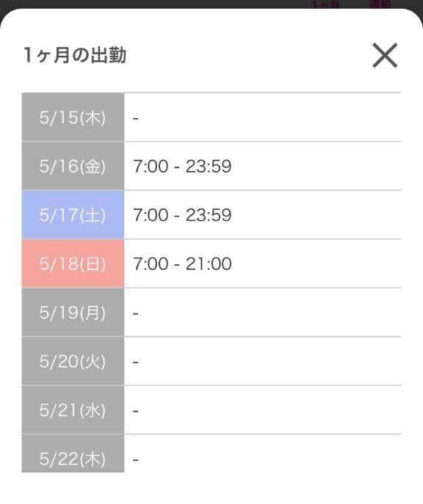Select the 5/19(月) date cell

point(73,313)
